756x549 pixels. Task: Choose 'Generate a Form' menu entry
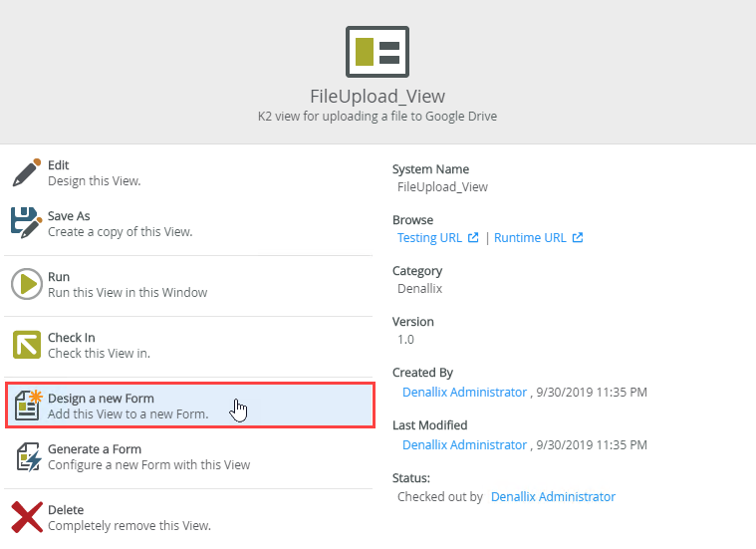(x=188, y=457)
